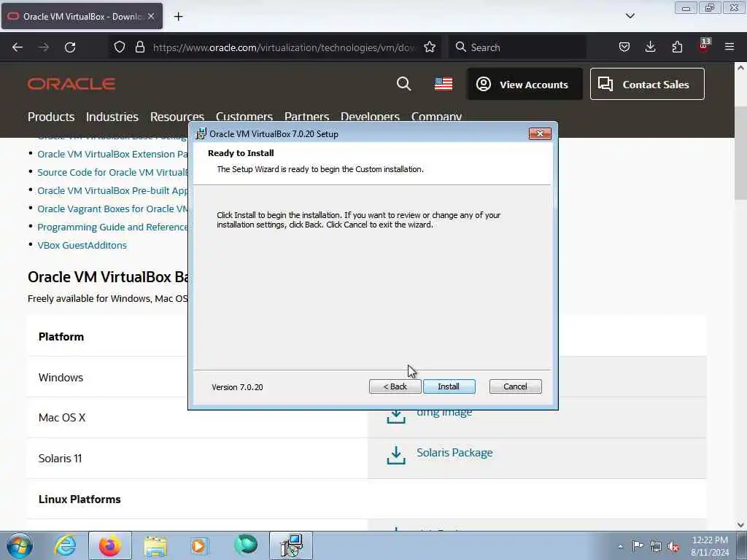Click the VirtualBox installer taskbar icon
Image resolution: width=747 pixels, height=560 pixels.
[x=291, y=545]
